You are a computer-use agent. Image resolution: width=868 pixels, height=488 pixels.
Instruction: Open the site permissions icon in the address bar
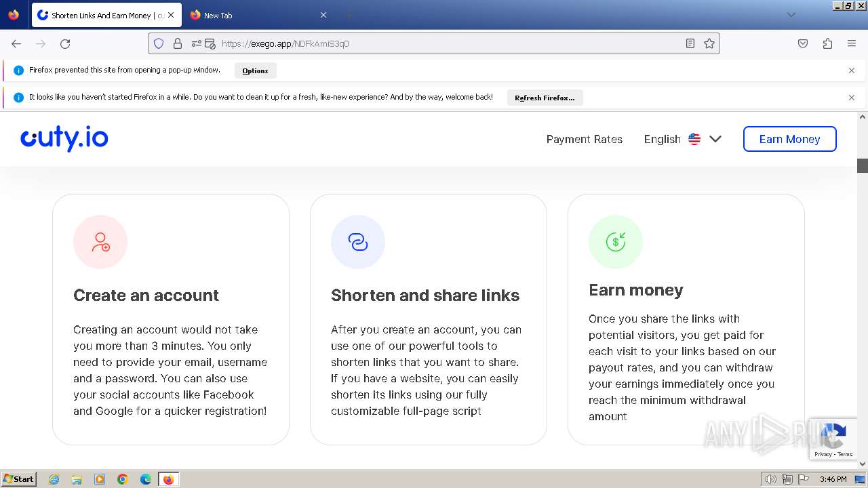(197, 43)
